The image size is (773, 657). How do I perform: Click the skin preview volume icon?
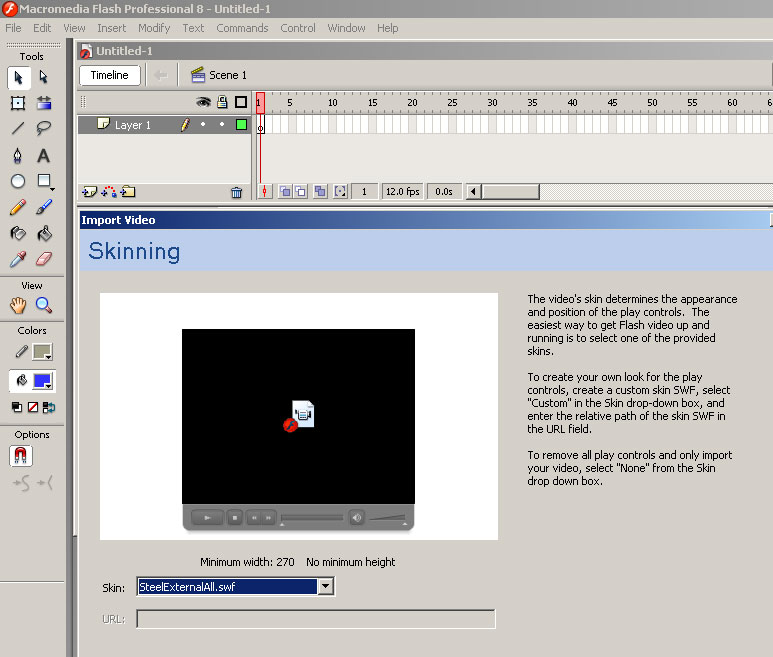(x=357, y=518)
